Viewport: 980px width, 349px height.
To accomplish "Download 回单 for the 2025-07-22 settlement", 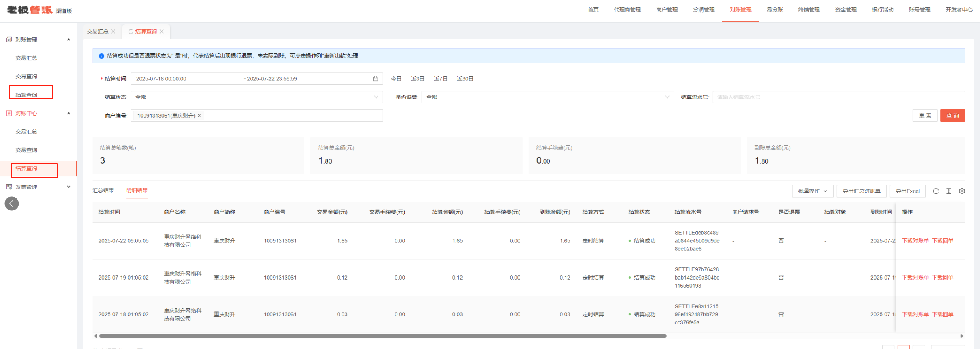I will tap(943, 241).
